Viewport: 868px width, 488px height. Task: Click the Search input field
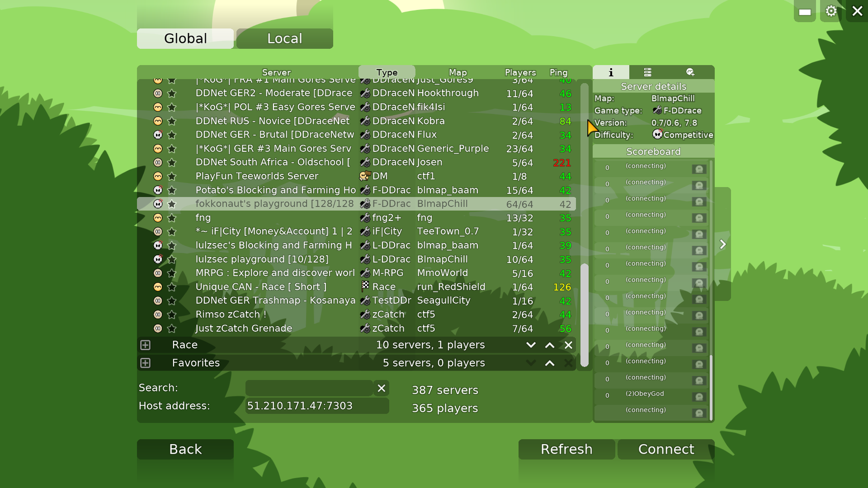(x=309, y=388)
